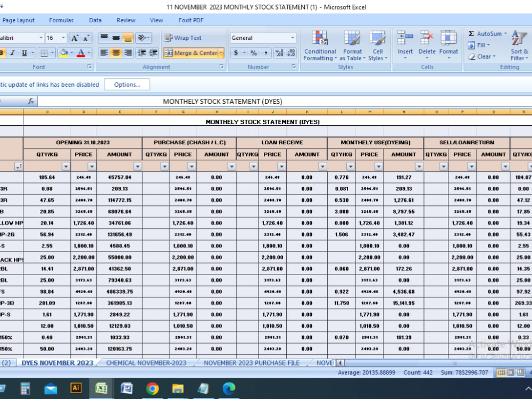Open Adobe Illustrator from taskbar
532x399 pixels.
click(76, 388)
